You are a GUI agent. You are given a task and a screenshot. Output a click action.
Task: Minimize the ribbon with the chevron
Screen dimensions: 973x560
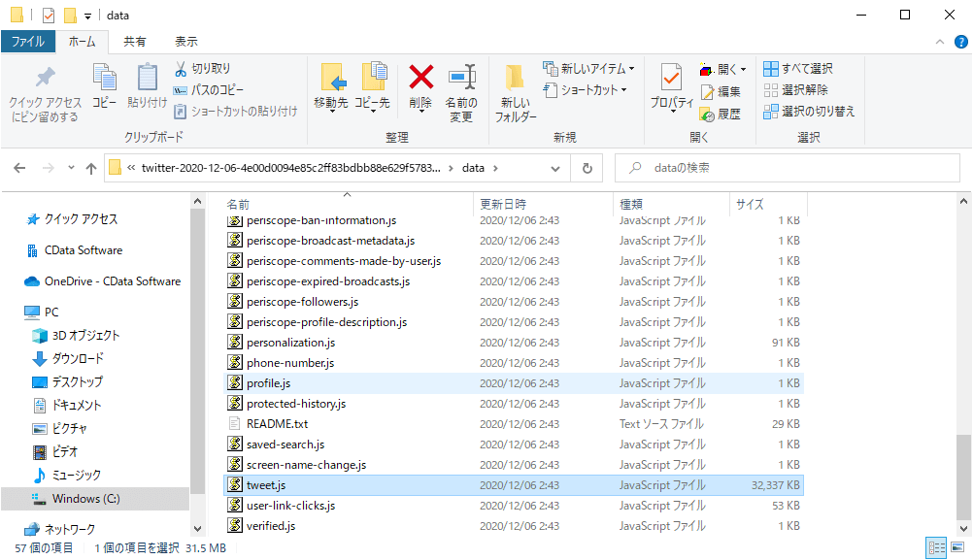tap(939, 42)
